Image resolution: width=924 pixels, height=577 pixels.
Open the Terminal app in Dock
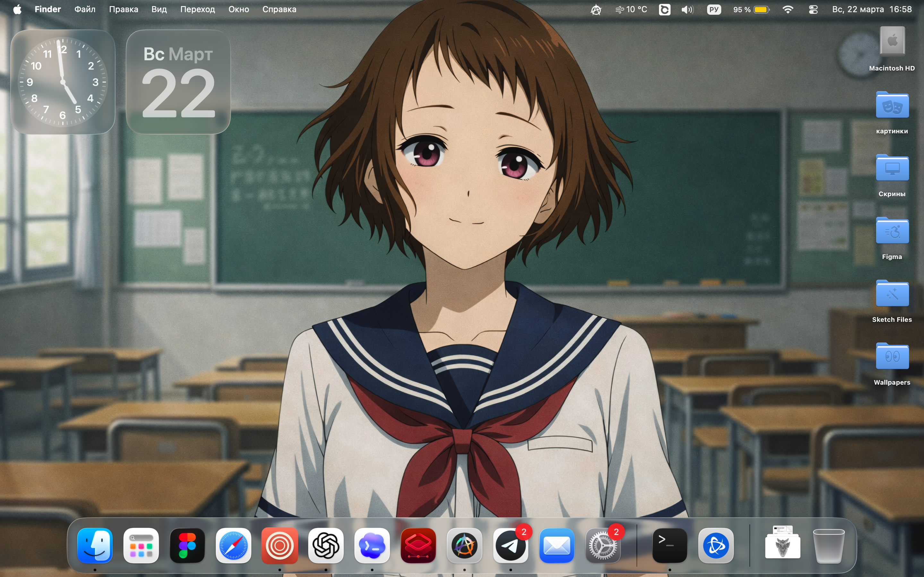pyautogui.click(x=669, y=546)
